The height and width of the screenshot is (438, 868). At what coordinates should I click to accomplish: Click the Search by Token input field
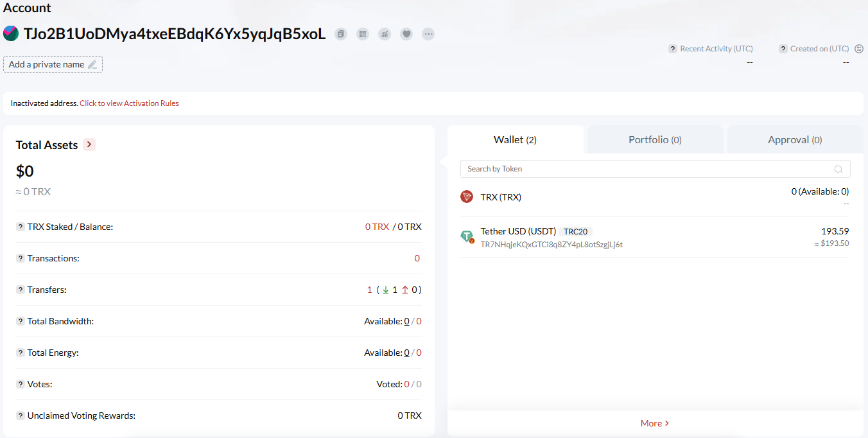coord(642,169)
